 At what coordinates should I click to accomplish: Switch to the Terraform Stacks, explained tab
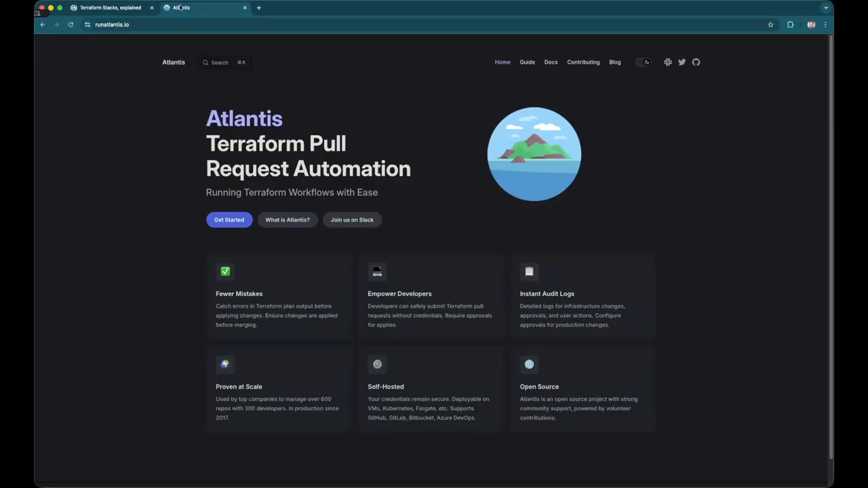110,7
